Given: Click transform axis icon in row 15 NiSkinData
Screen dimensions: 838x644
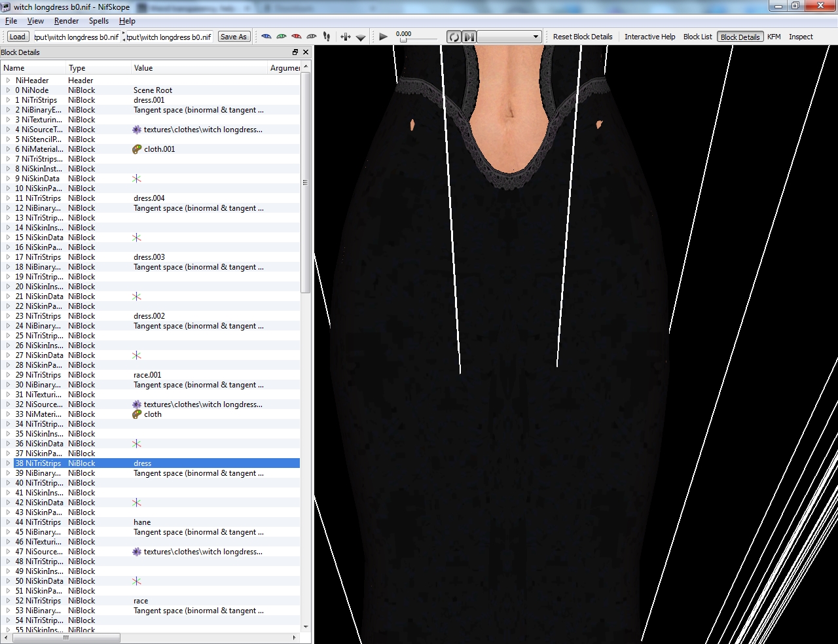Looking at the screenshot, I should tap(137, 238).
